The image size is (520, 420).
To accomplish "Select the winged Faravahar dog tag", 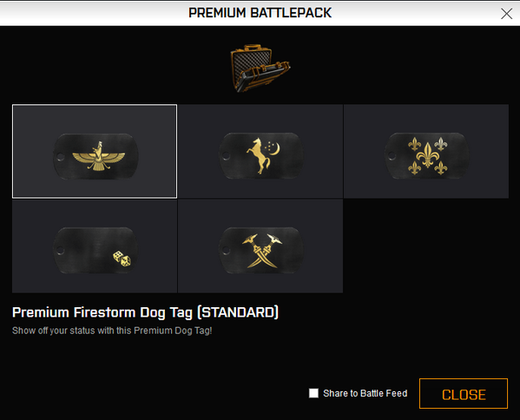I will [x=95, y=151].
